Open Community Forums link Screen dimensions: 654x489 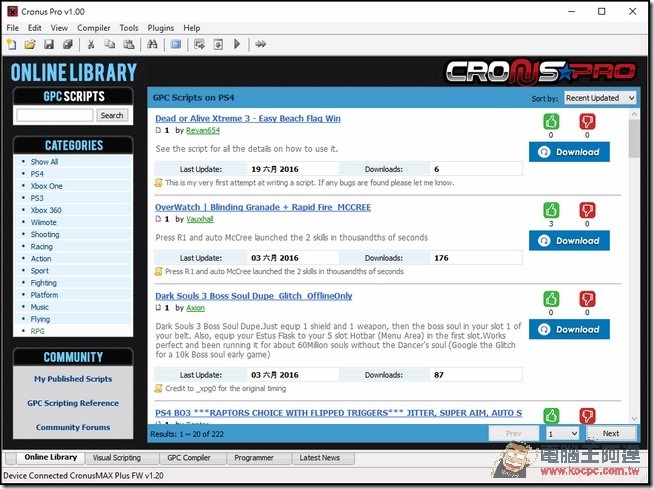click(x=73, y=427)
